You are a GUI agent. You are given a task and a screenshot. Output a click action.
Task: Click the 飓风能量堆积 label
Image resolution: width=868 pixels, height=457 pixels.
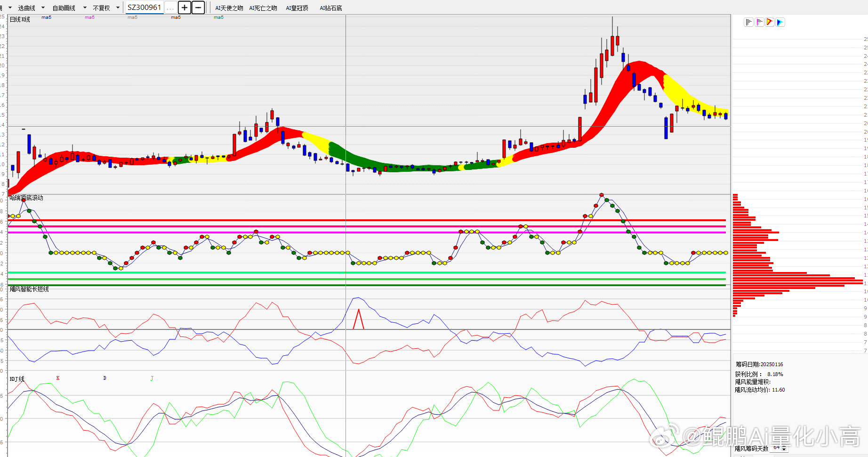point(753,382)
